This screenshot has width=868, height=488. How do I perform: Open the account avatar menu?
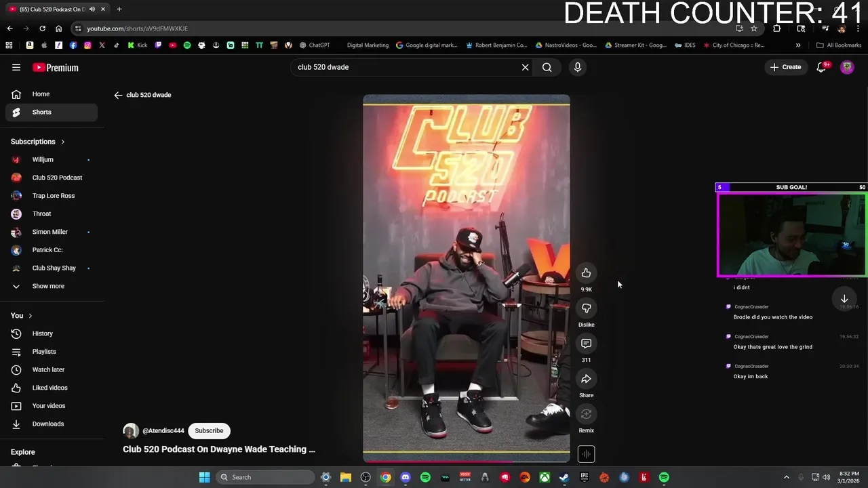(x=847, y=67)
